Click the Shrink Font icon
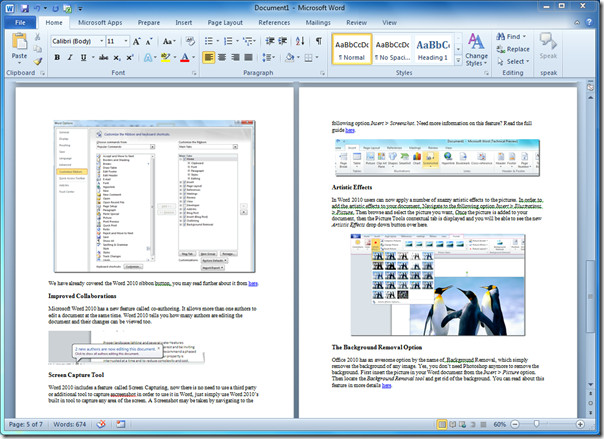Image resolution: width=604 pixels, height=439 pixels. [x=149, y=41]
